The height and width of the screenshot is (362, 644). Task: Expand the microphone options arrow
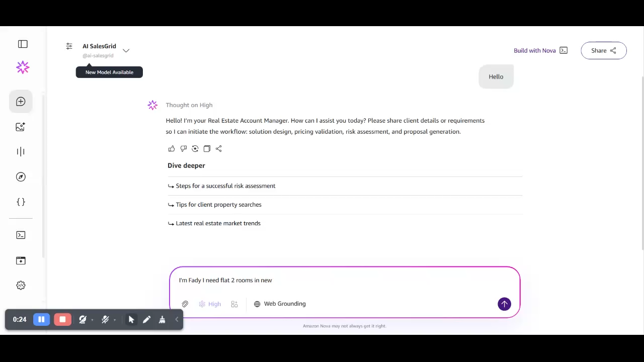[115, 320]
